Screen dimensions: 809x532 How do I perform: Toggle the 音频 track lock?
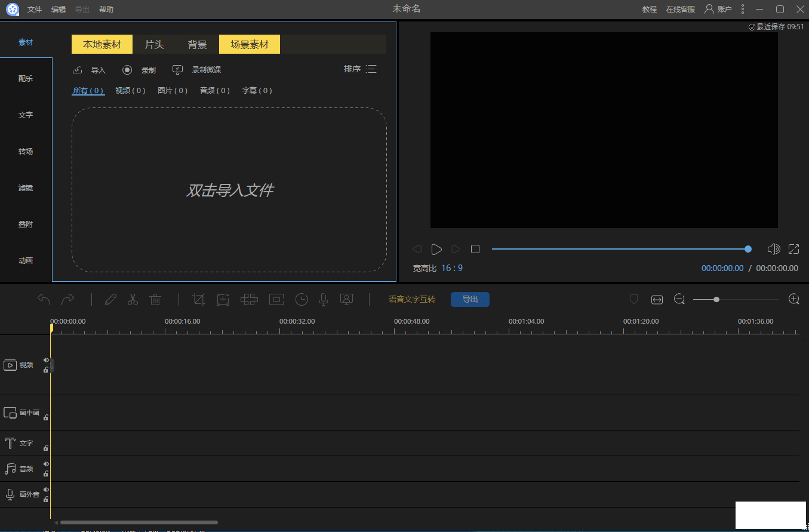tap(46, 473)
